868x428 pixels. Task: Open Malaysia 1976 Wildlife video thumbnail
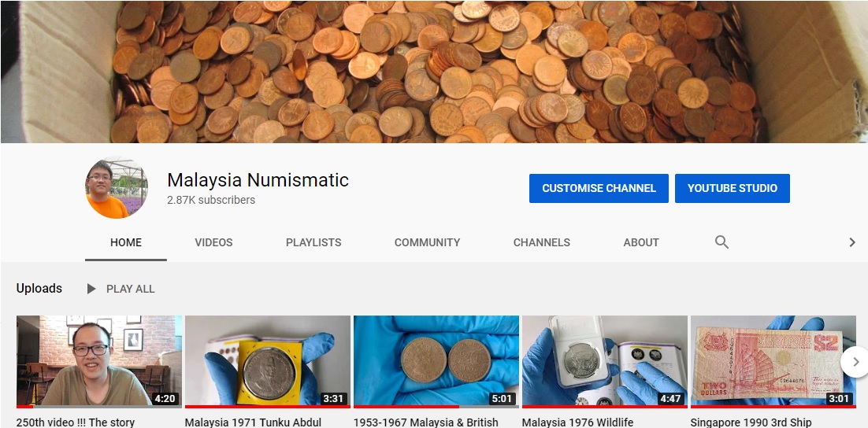604,360
